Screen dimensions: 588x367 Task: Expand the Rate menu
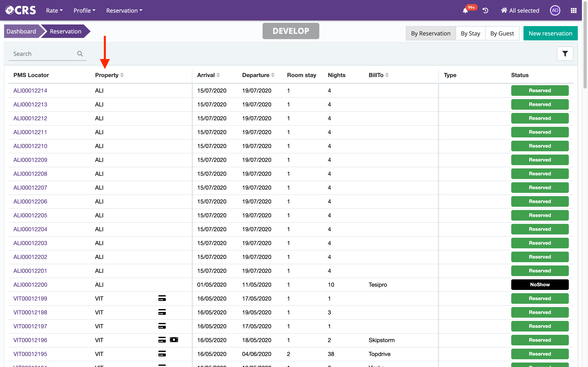55,11
